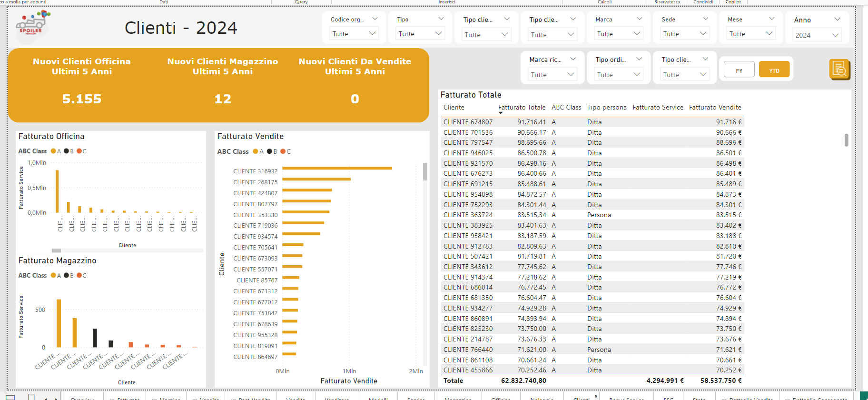This screenshot has width=868, height=400.
Task: Click the Tipo persona column header
Action: coord(607,108)
